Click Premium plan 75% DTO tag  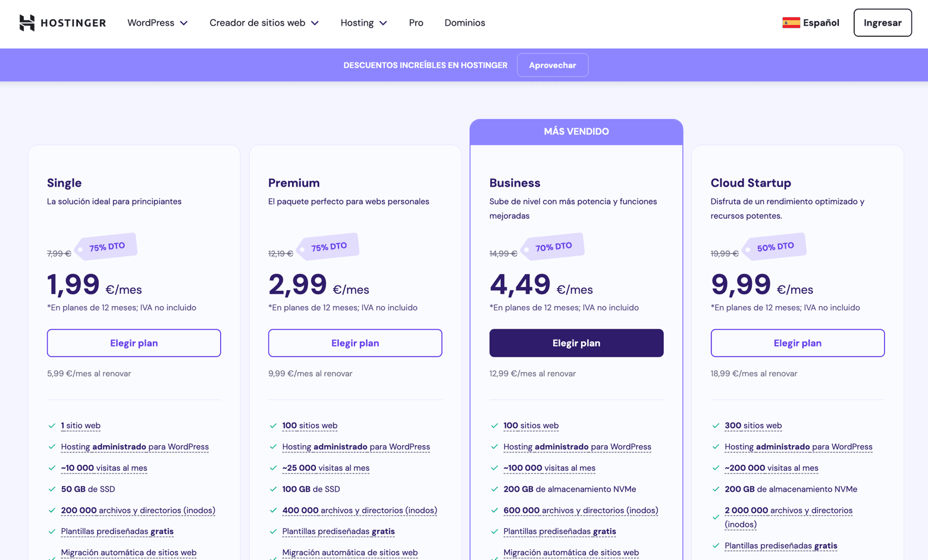coord(328,247)
